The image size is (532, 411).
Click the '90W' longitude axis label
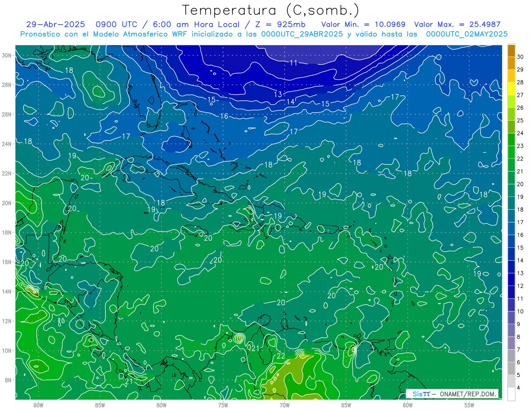tap(38, 405)
